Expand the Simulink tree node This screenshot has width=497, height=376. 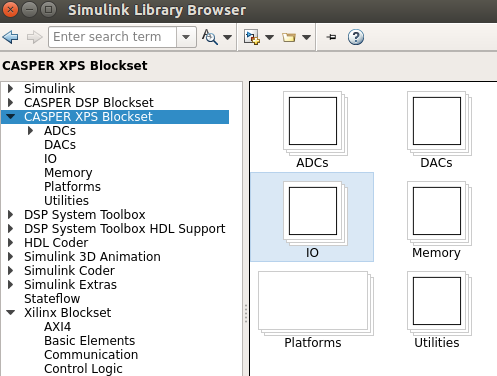pyautogui.click(x=11, y=89)
